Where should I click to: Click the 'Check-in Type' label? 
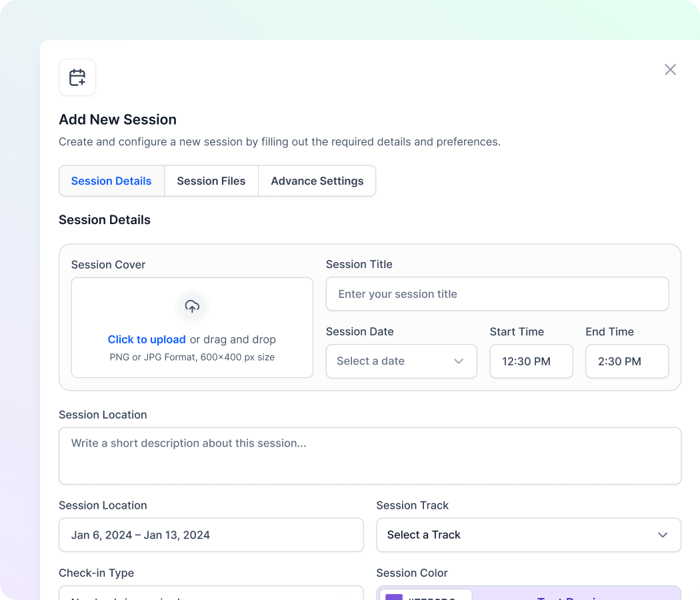[x=97, y=573]
